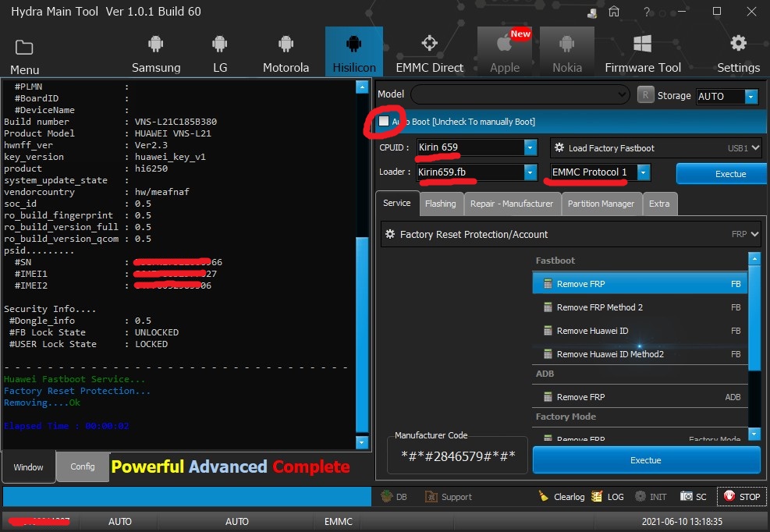Select Remove FRP under Fastboot

(x=640, y=284)
